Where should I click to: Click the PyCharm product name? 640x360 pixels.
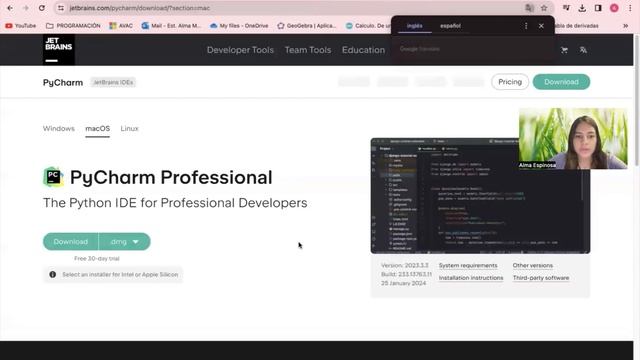63,82
